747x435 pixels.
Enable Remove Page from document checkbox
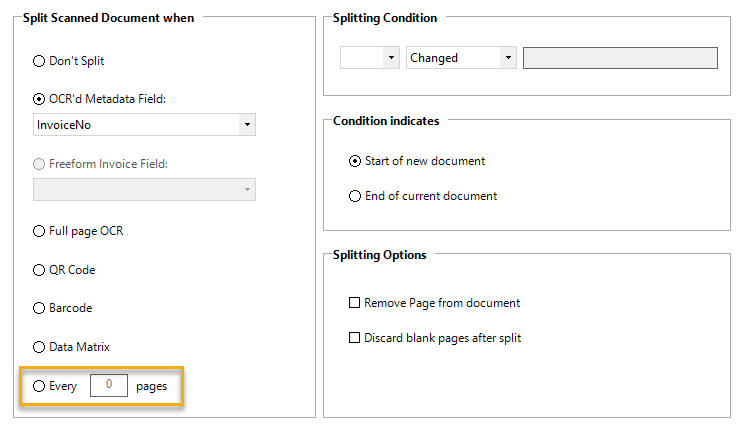coord(354,303)
